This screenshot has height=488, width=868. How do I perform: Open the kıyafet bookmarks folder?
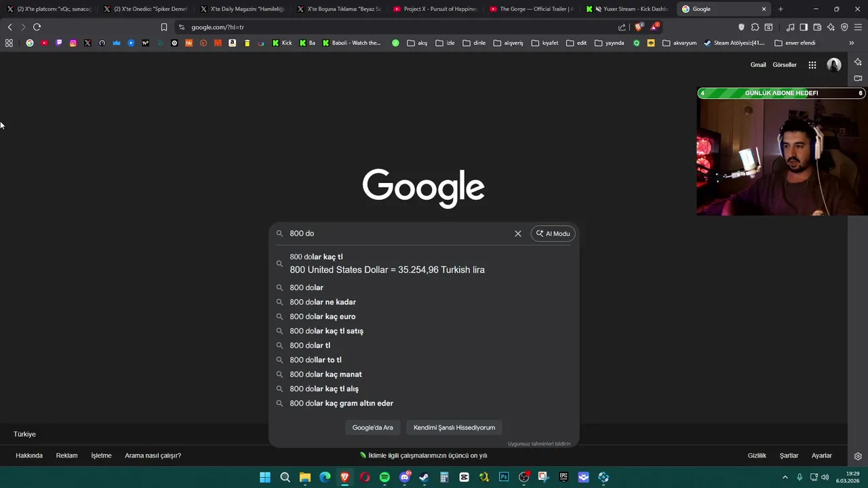click(x=545, y=43)
